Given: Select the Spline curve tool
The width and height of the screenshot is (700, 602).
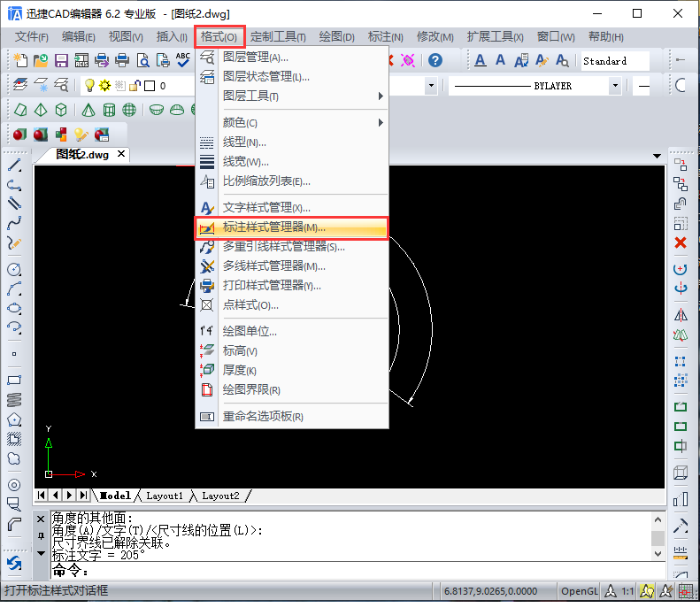Looking at the screenshot, I should pyautogui.click(x=14, y=223).
